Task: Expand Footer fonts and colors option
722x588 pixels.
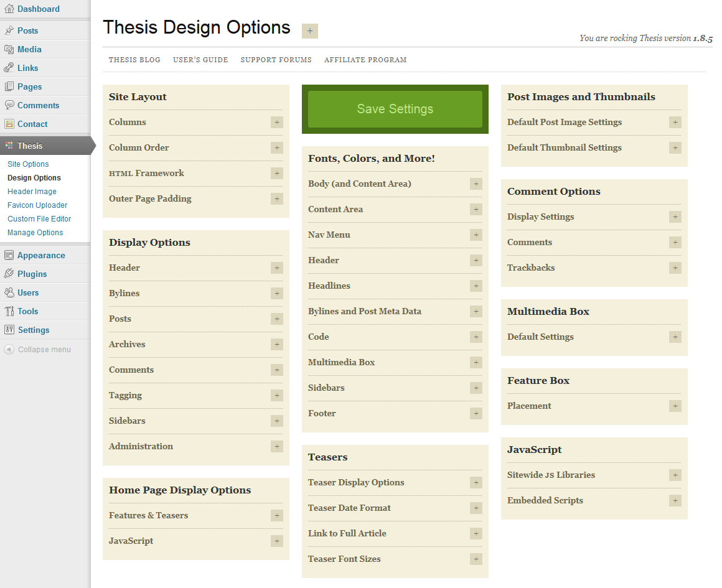Action: click(x=476, y=414)
